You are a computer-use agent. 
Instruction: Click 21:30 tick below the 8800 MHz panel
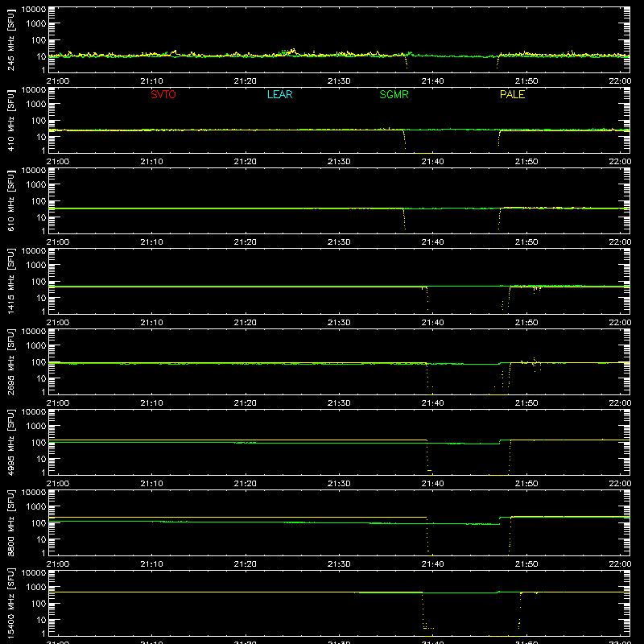click(x=339, y=564)
